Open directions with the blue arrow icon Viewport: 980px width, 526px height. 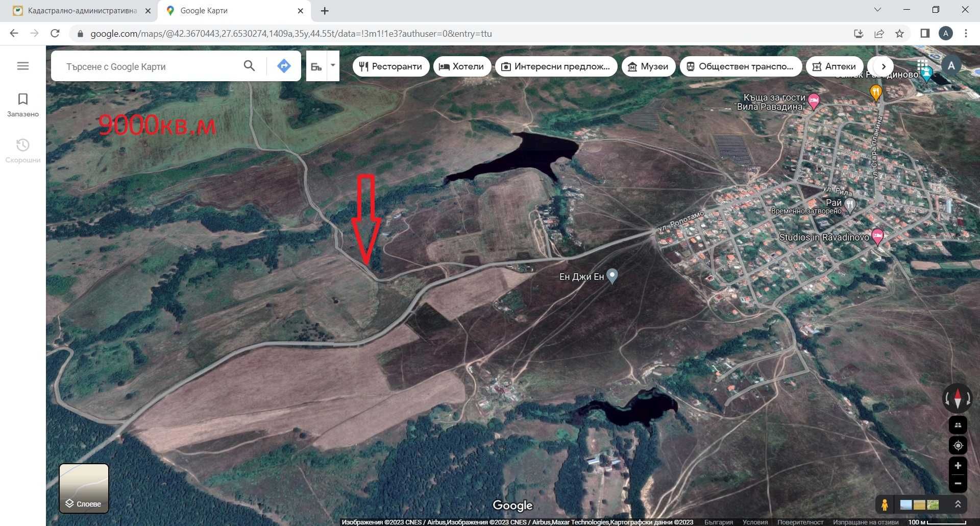(x=284, y=66)
